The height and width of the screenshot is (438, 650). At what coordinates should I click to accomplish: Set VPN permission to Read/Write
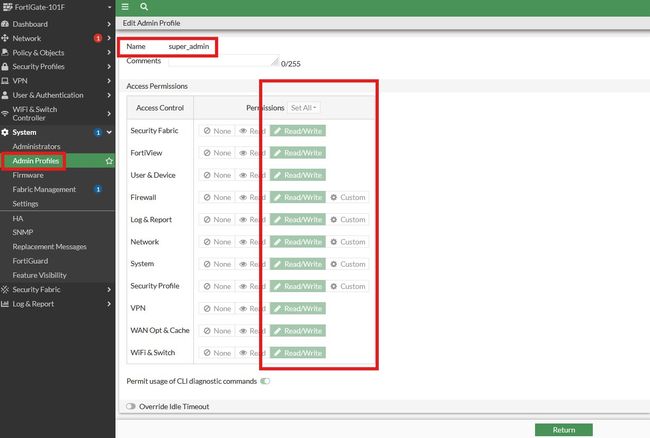[x=298, y=309]
